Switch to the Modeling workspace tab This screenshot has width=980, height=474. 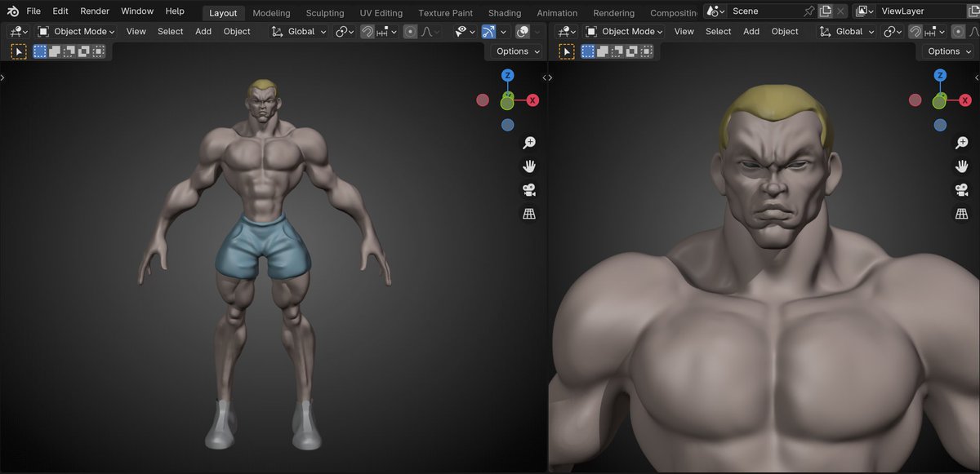coord(271,13)
